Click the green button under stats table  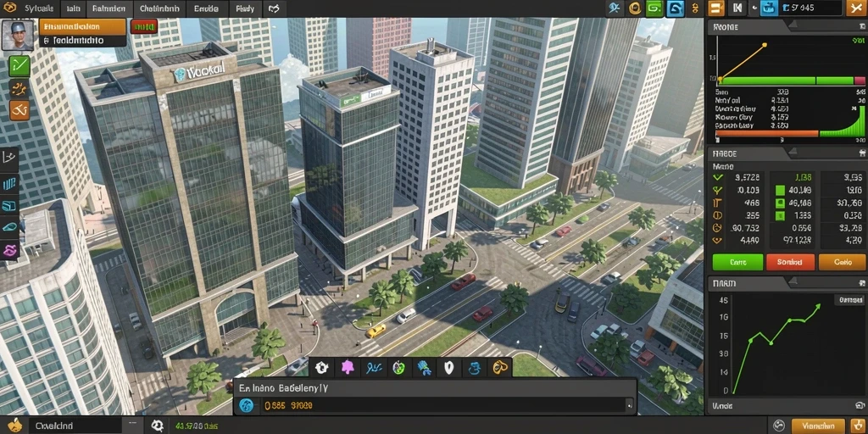[x=737, y=262]
